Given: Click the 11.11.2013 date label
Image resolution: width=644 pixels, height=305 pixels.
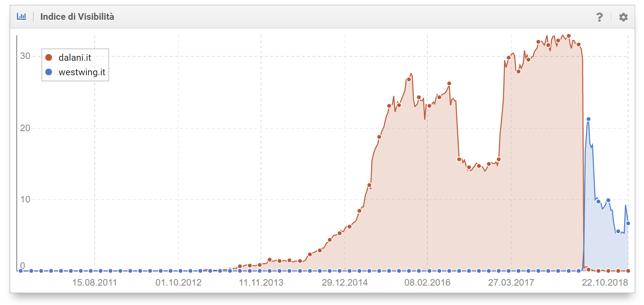Looking at the screenshot, I should [x=261, y=283].
